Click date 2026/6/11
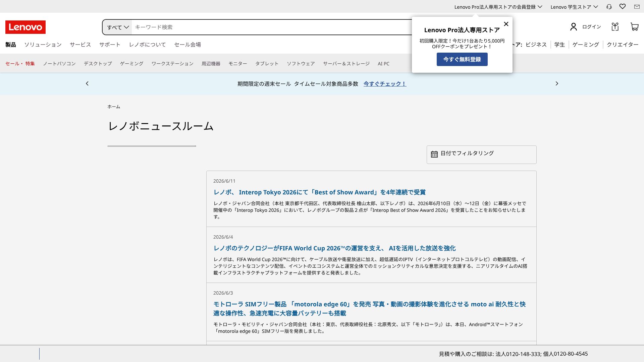The width and height of the screenshot is (644, 362). coord(224,181)
